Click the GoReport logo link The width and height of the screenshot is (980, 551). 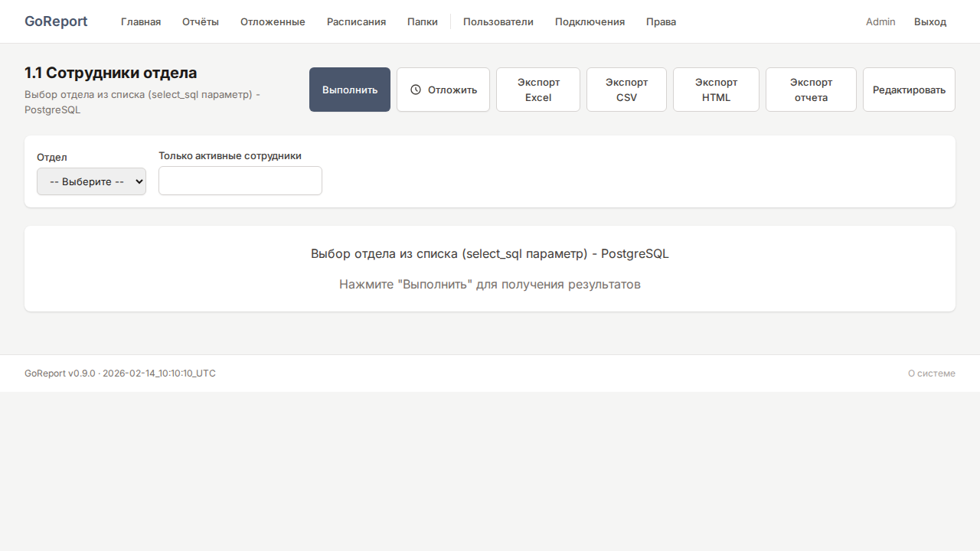56,21
